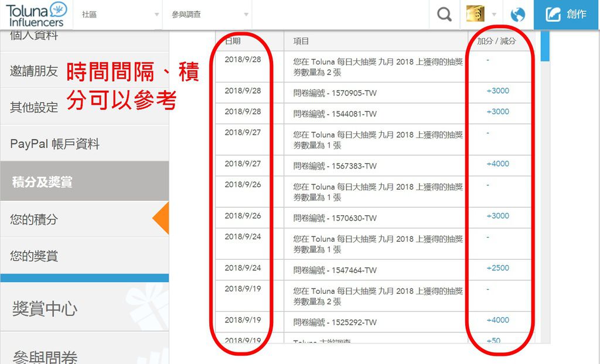The width and height of the screenshot is (600, 364).
Task: Click the globe language icon
Action: (x=518, y=13)
